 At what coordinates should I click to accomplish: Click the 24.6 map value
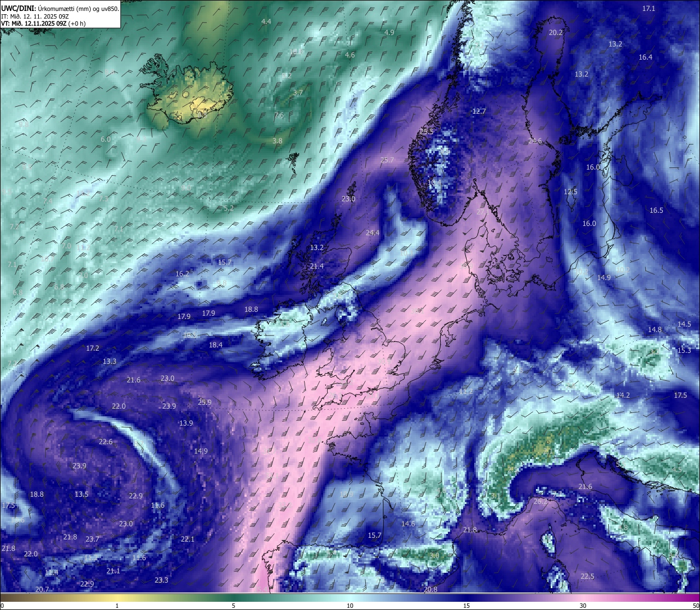click(535, 141)
